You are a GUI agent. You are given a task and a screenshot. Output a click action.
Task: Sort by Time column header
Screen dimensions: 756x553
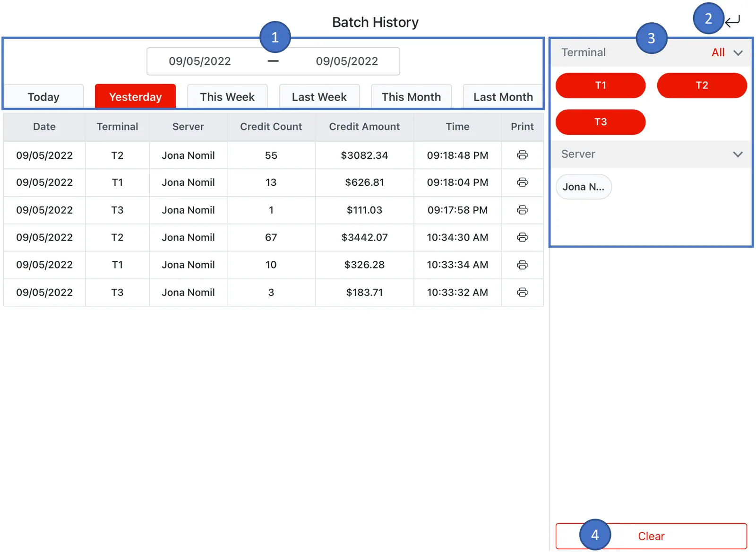(x=457, y=127)
